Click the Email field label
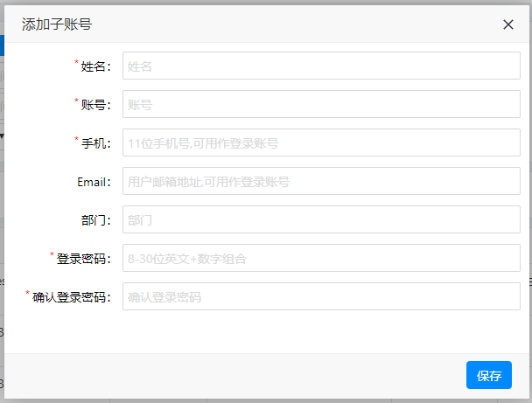 pyautogui.click(x=93, y=182)
